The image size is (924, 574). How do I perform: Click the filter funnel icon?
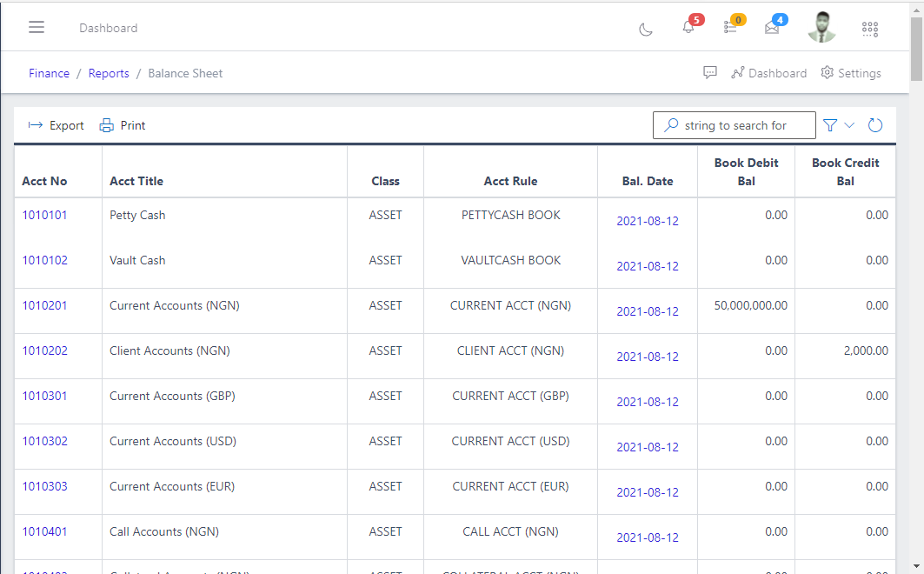click(830, 125)
